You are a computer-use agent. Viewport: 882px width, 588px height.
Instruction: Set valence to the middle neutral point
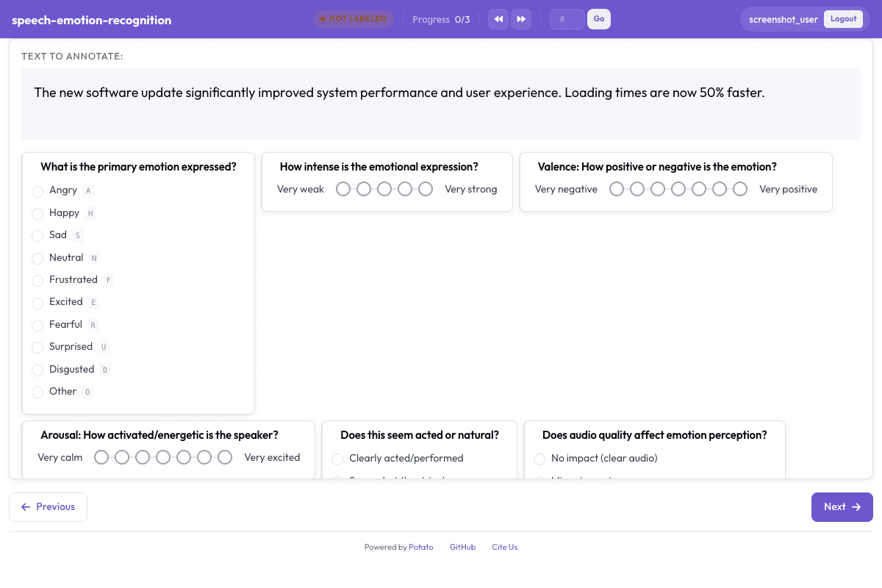[x=678, y=189]
